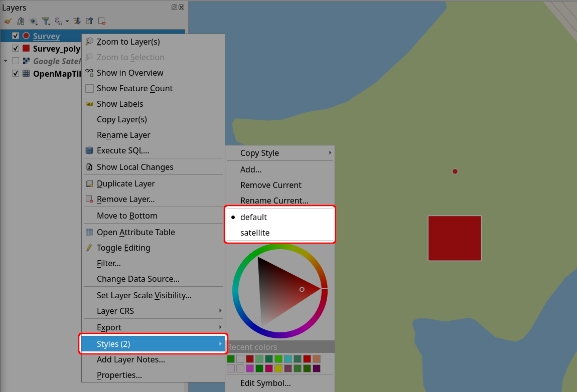This screenshot has height=392, width=577.
Task: Collapse all layers with the collapse-all icon
Action: (x=90, y=21)
